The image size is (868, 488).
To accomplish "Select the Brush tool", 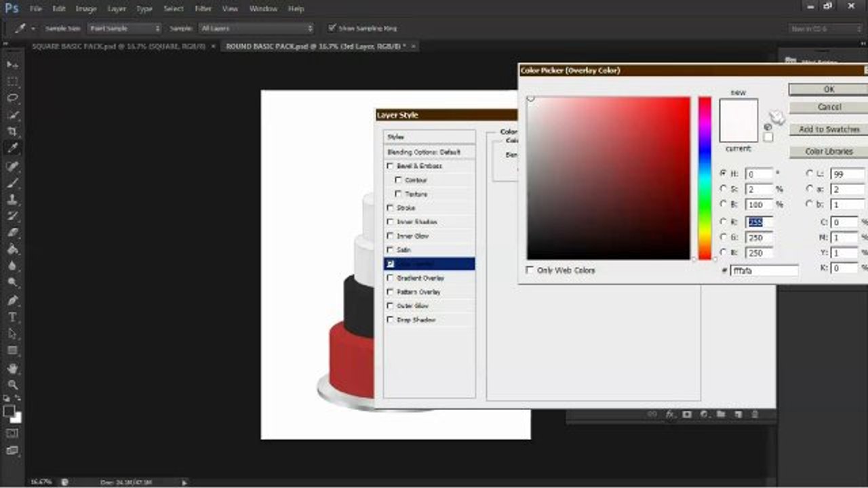I will (12, 183).
